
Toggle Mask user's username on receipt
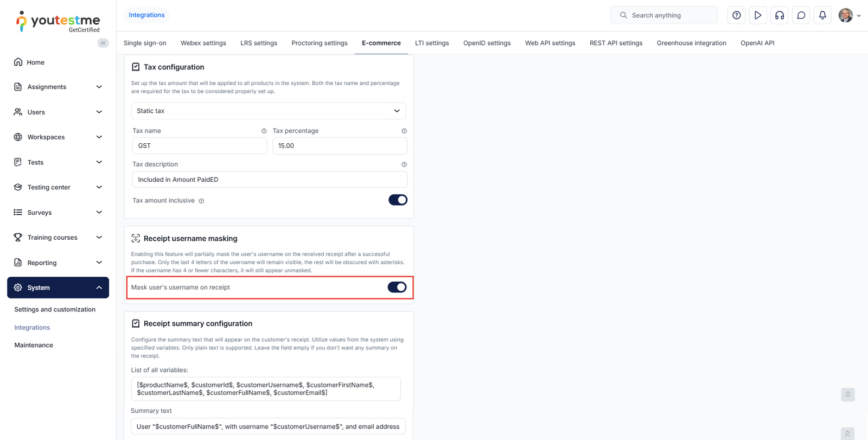pyautogui.click(x=397, y=288)
